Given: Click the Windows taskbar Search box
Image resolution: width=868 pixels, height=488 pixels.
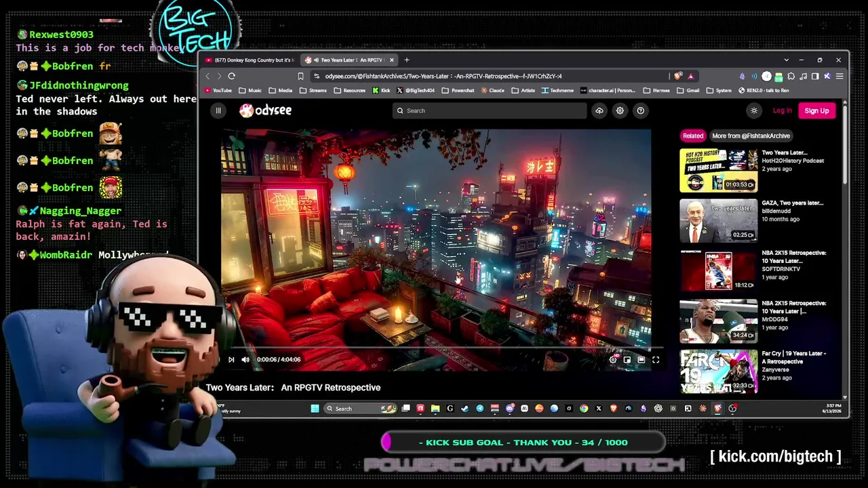Looking at the screenshot, I should tap(361, 409).
